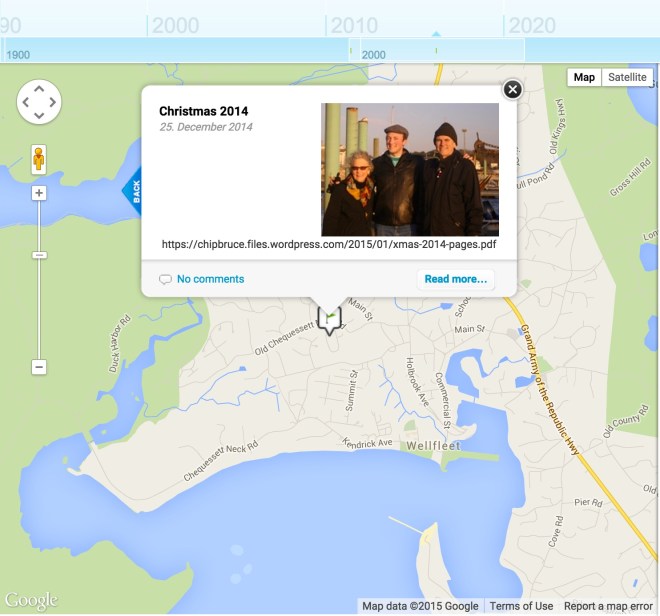Switch to Map view

tap(584, 77)
